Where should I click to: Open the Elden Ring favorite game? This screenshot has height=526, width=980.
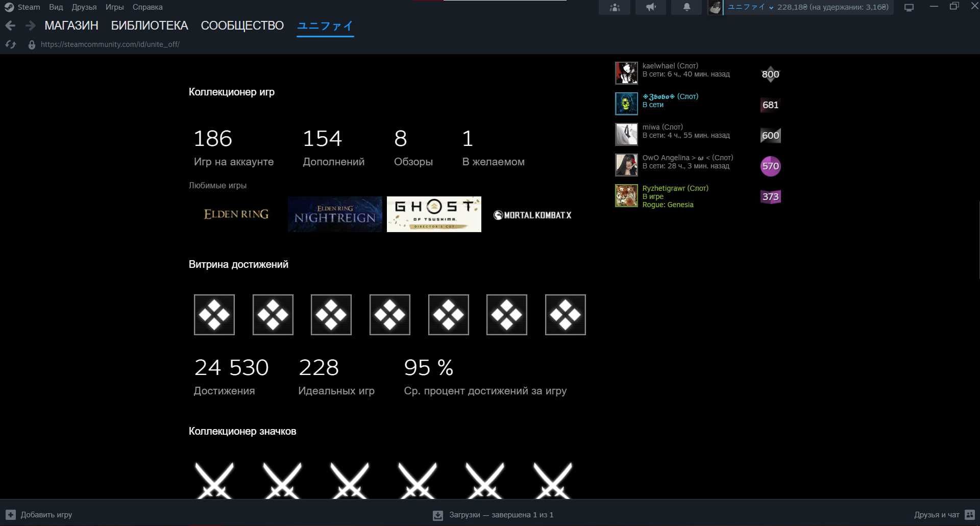pos(236,214)
